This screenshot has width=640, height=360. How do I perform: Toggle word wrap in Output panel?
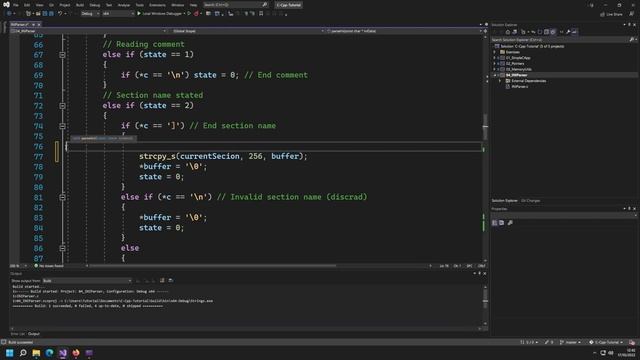(x=171, y=281)
